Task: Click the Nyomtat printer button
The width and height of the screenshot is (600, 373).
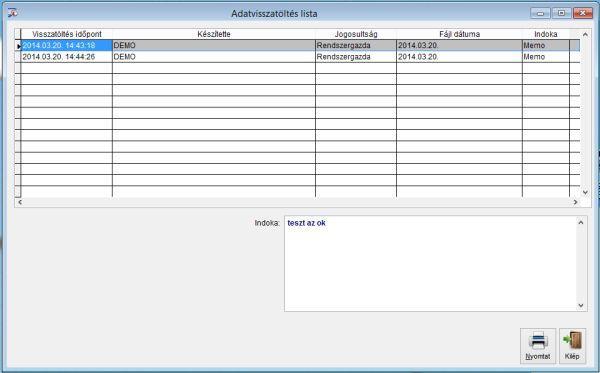Action: pos(538,346)
